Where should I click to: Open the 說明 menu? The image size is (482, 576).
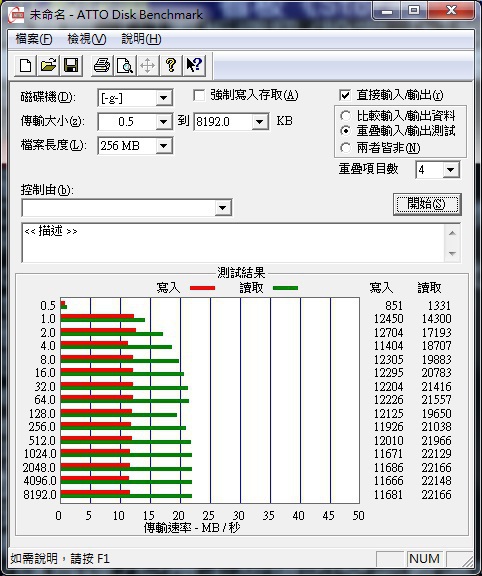point(141,39)
